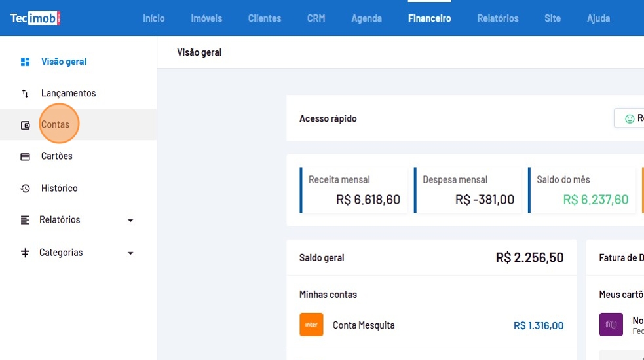Click the smiley button in Acesso rápido
Viewport: 644px width, 360px height.
click(630, 118)
